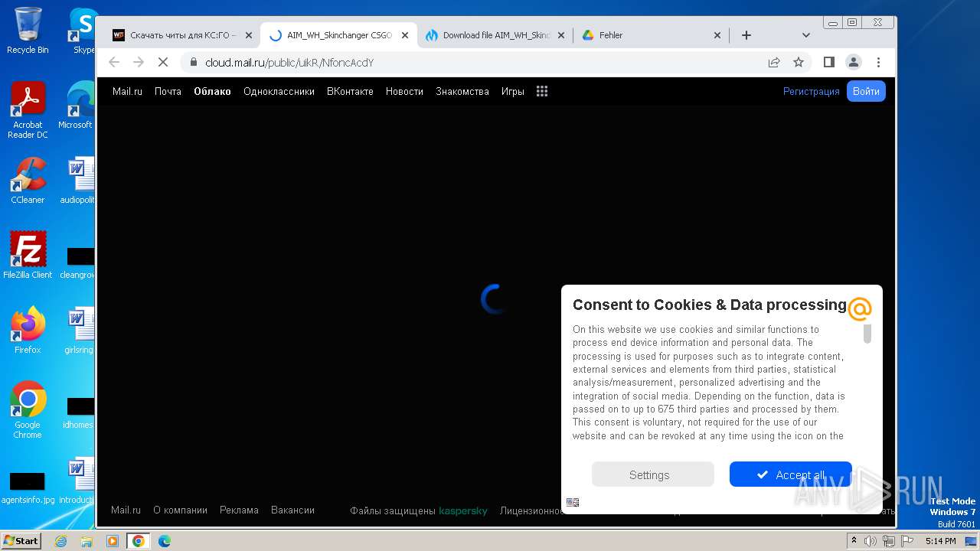Click the QR code icon in consent dialog

point(573,502)
